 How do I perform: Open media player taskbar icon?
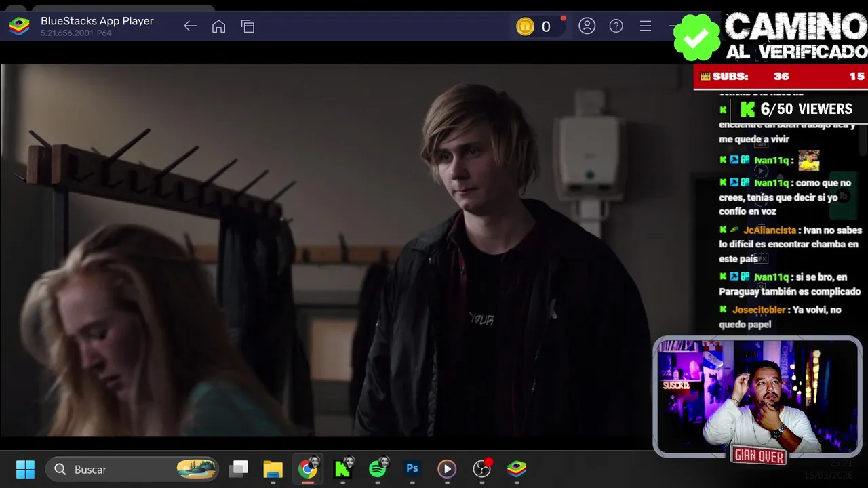click(446, 469)
